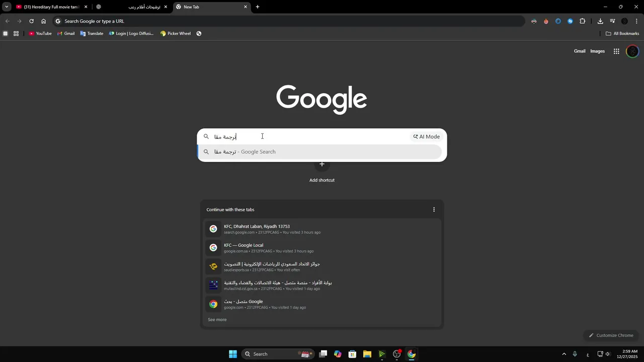The image size is (644, 362).
Task: Reload the current page
Action: coord(31,21)
